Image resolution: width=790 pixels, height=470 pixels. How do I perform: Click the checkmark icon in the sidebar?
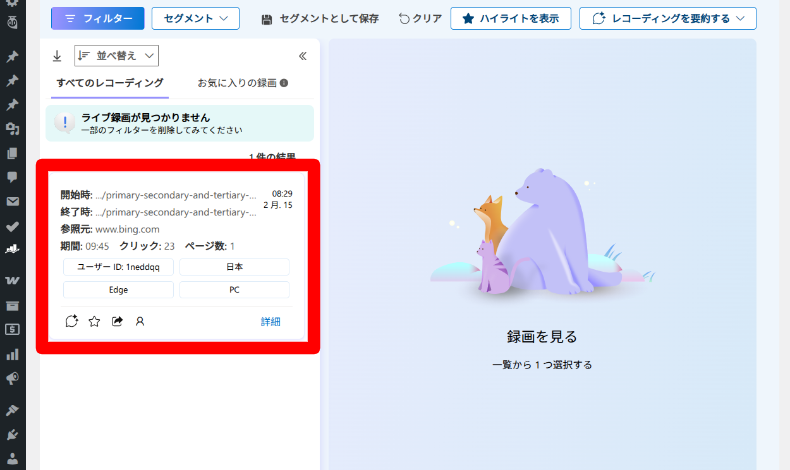[12, 227]
